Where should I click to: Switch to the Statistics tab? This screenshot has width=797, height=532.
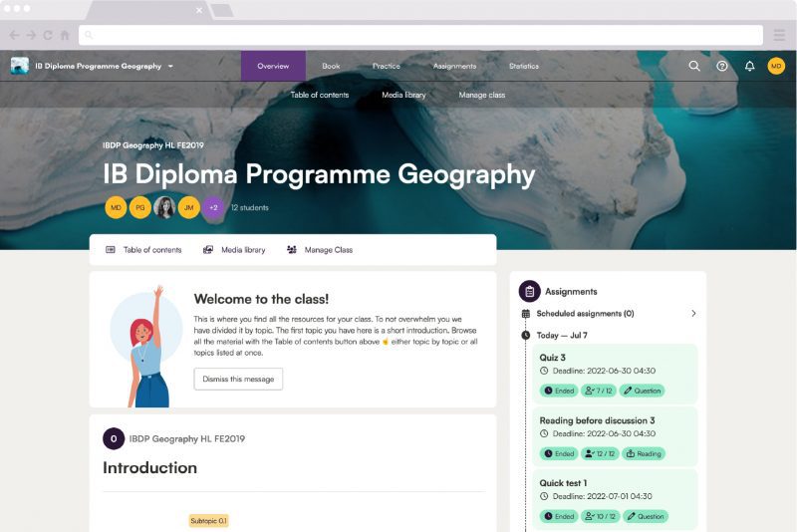524,66
